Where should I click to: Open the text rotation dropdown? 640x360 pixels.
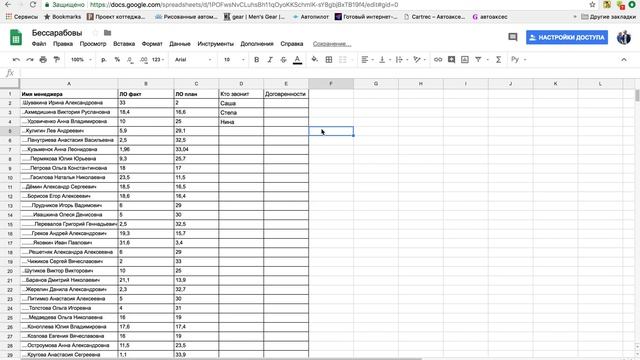(419, 60)
